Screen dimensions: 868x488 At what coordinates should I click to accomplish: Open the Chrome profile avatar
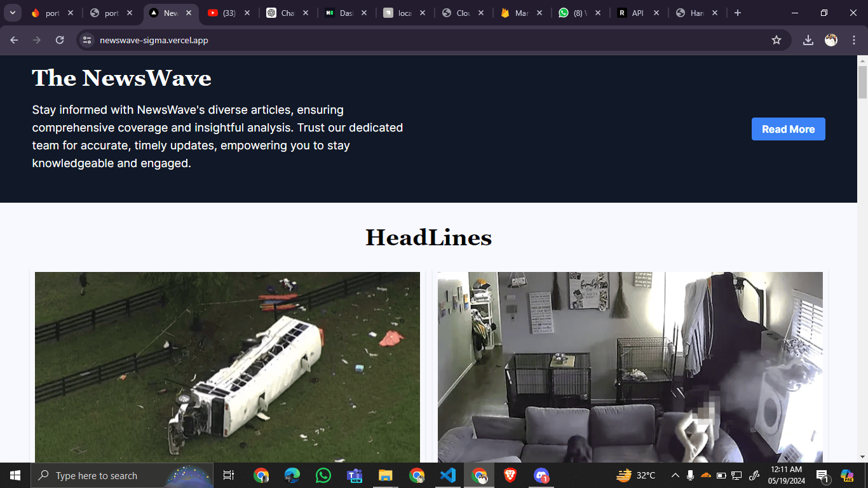831,40
